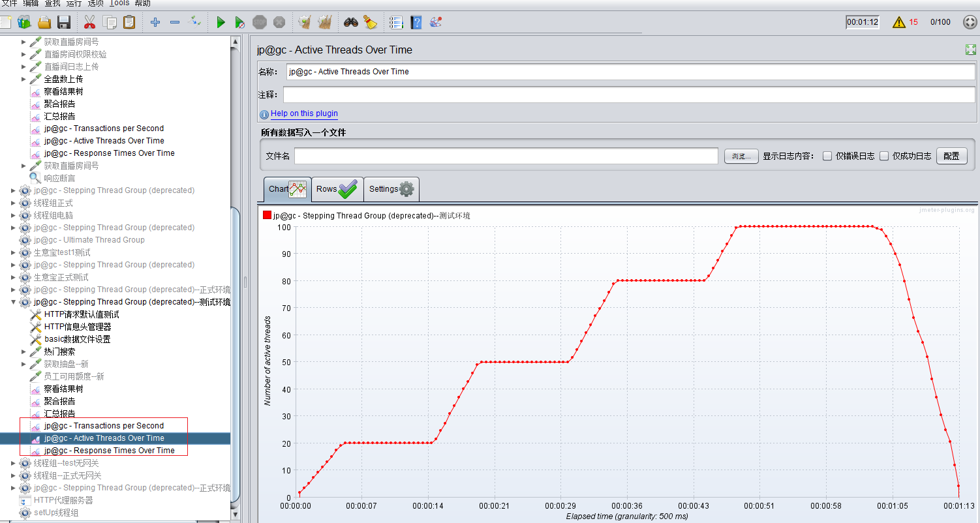Enable the 仅错误日志 checkbox
Image resolution: width=980 pixels, height=523 pixels.
[x=827, y=156]
